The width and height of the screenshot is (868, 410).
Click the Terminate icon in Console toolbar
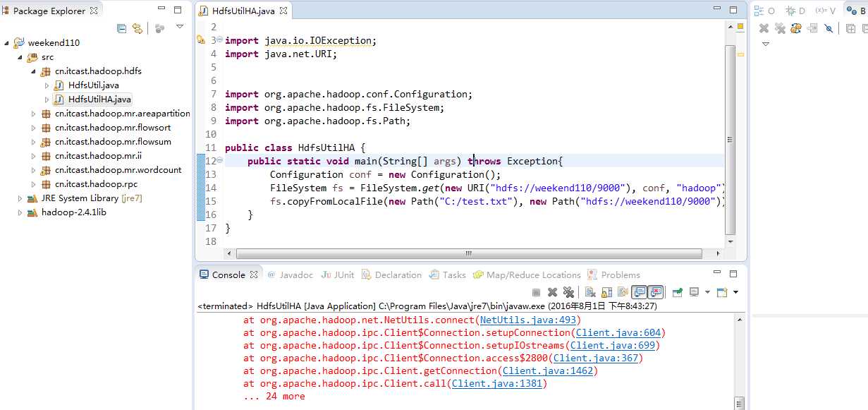[536, 292]
